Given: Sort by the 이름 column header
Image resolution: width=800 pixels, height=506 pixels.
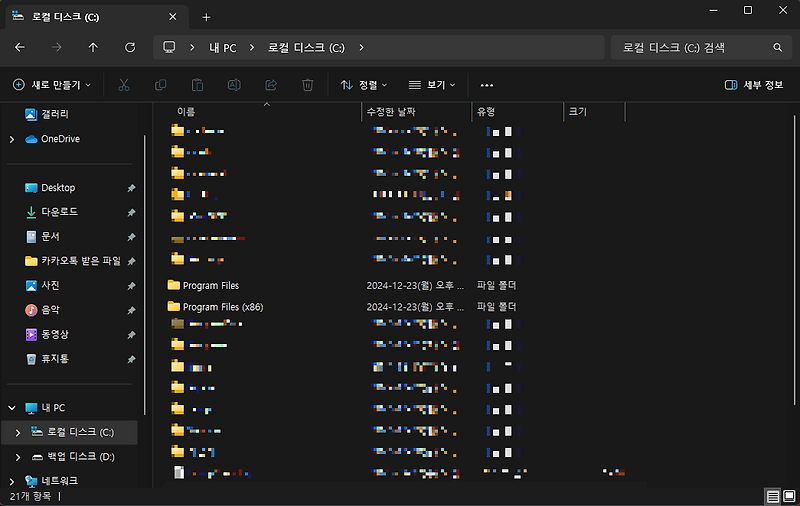Looking at the screenshot, I should click(x=186, y=112).
